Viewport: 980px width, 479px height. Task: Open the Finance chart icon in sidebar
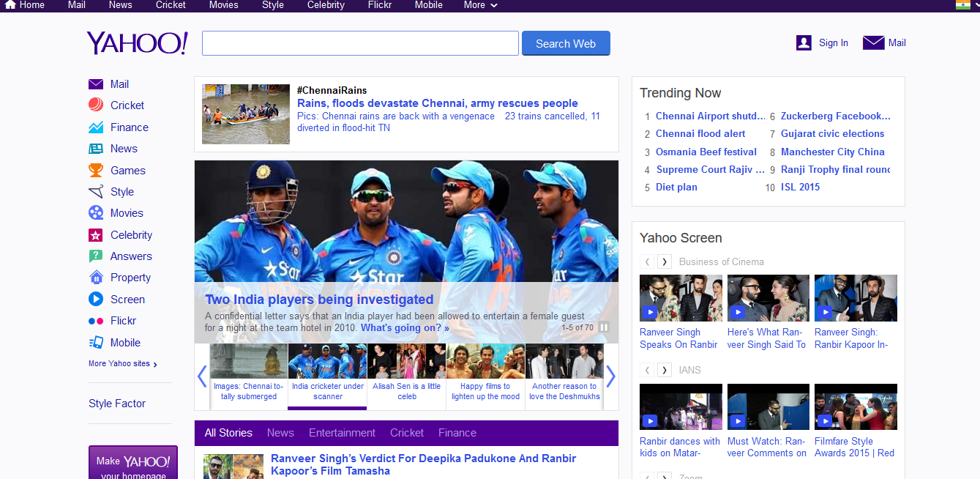pyautogui.click(x=96, y=127)
